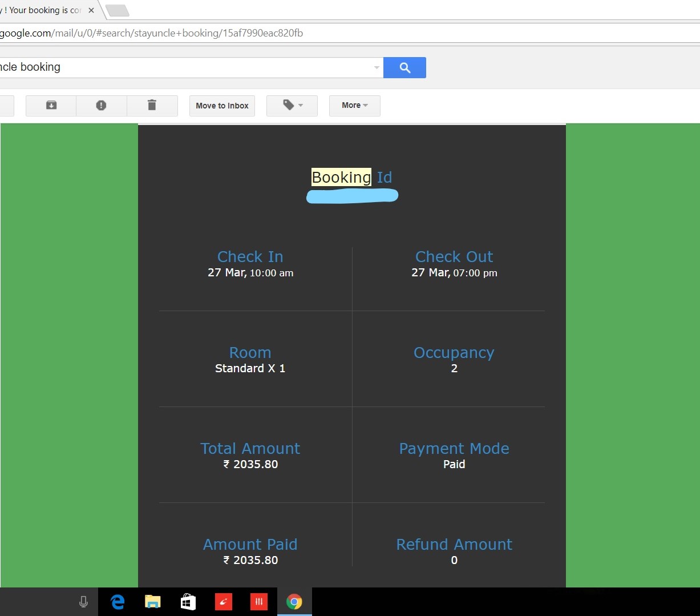
Task: Click the Archive icon in Gmail toolbar
Action: 51,106
